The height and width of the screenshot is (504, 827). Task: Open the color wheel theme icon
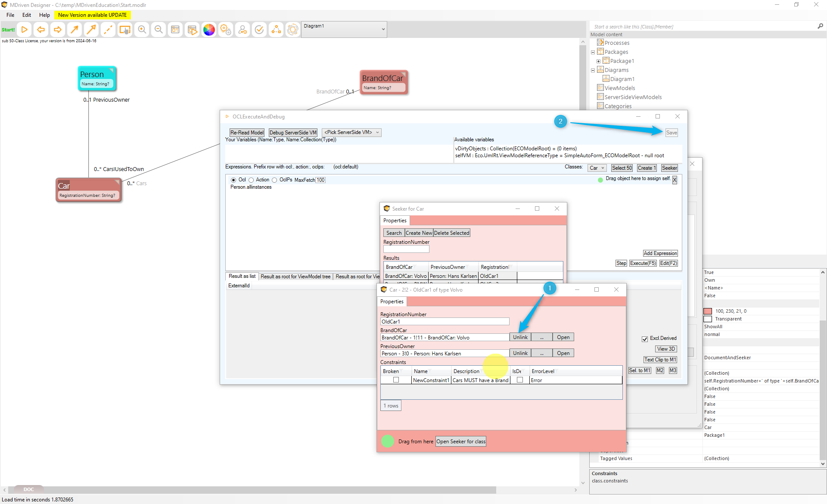point(209,30)
